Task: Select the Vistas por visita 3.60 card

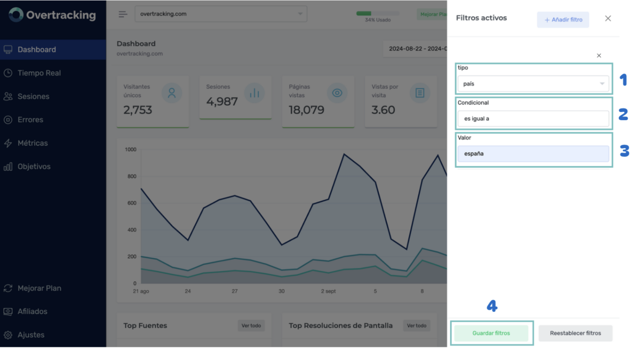Action: pyautogui.click(x=401, y=102)
